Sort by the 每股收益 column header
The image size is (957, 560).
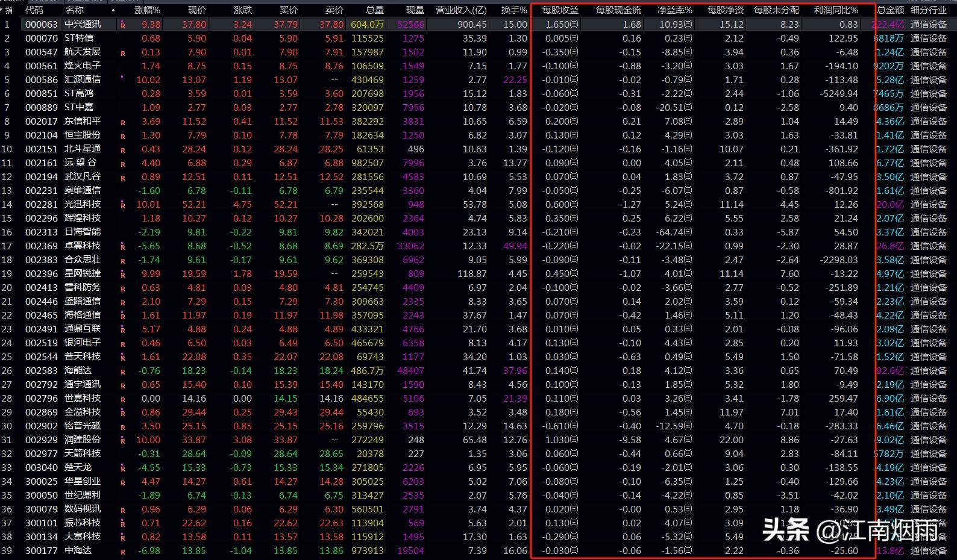pos(560,10)
